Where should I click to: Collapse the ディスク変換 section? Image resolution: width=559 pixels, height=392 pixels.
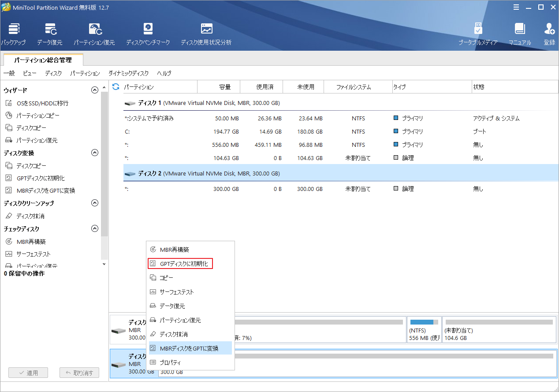tap(94, 153)
